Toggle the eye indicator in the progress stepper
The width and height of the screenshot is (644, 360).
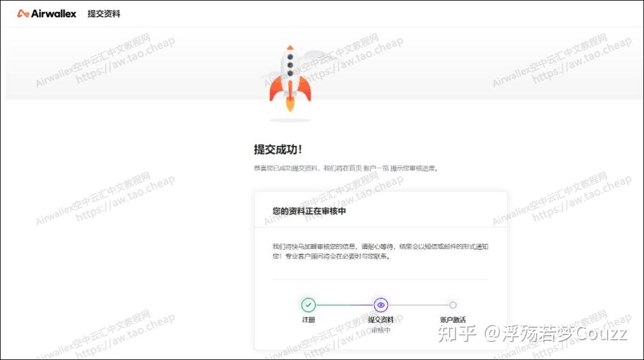(381, 305)
